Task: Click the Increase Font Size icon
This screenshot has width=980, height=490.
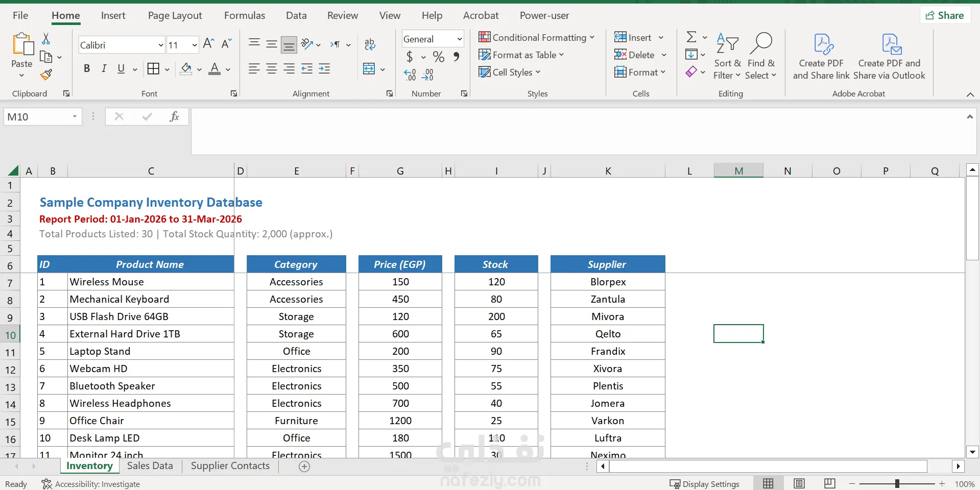Action: point(208,44)
